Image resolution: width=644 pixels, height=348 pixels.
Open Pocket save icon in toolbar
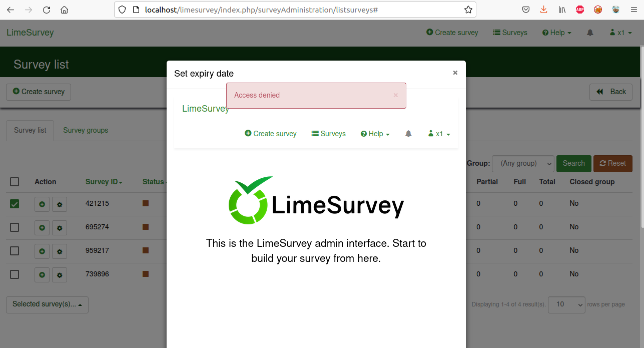pos(526,10)
